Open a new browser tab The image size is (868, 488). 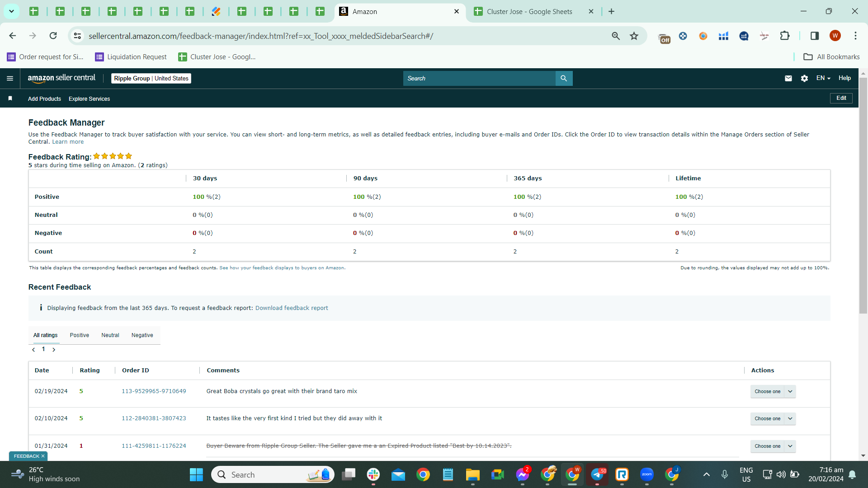click(611, 11)
